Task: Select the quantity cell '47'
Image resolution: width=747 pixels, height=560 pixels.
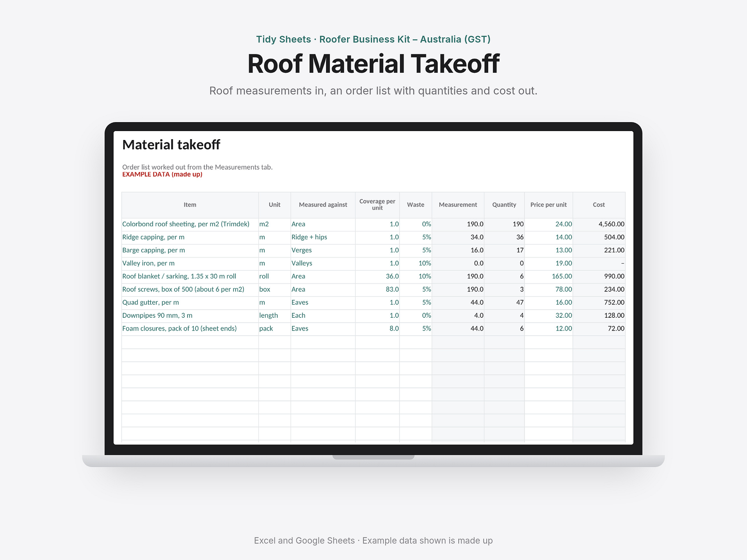Action: [504, 303]
